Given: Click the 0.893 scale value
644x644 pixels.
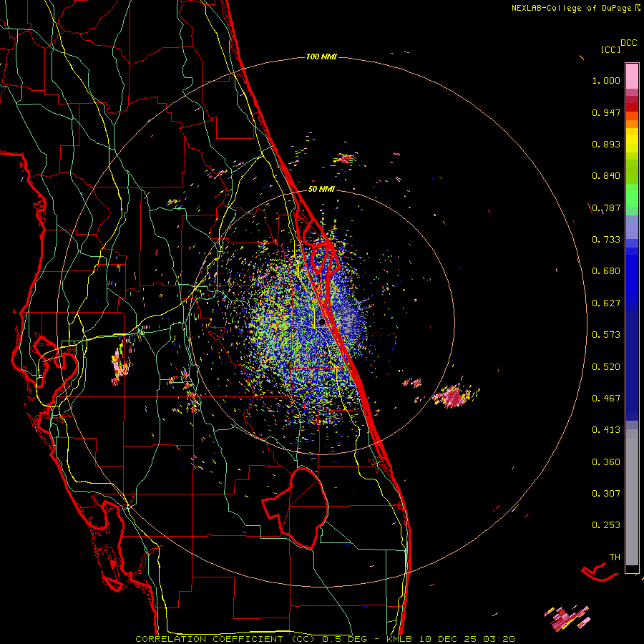Looking at the screenshot, I should (606, 144).
